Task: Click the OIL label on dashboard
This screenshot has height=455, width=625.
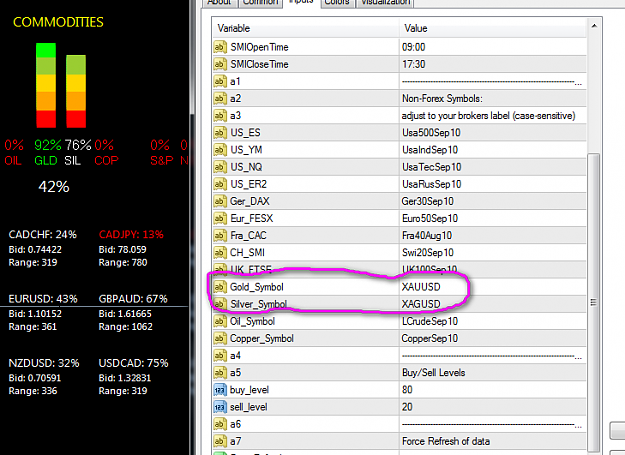Action: [x=13, y=161]
